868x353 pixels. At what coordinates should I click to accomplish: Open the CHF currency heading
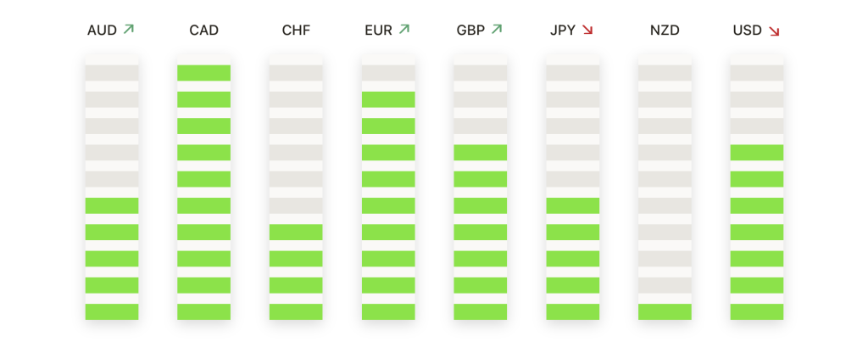[296, 31]
